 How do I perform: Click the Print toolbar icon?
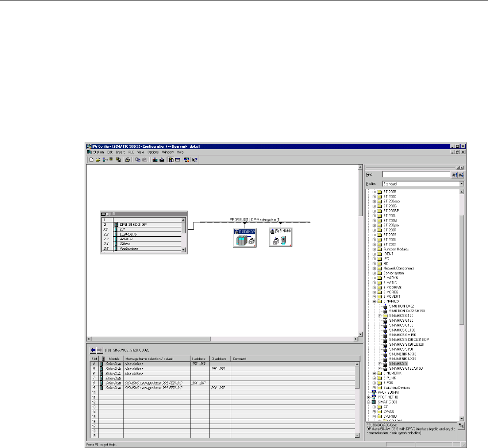(x=127, y=160)
